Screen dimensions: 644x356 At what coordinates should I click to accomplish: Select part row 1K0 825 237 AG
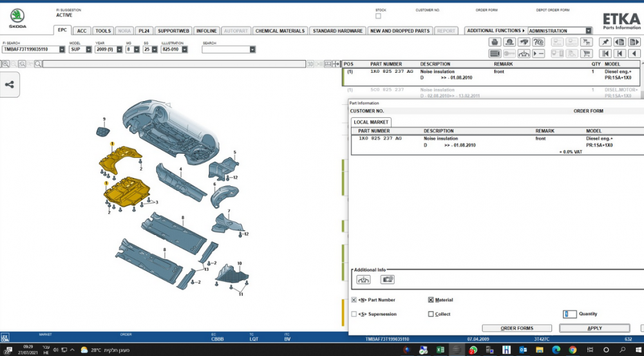(491, 77)
